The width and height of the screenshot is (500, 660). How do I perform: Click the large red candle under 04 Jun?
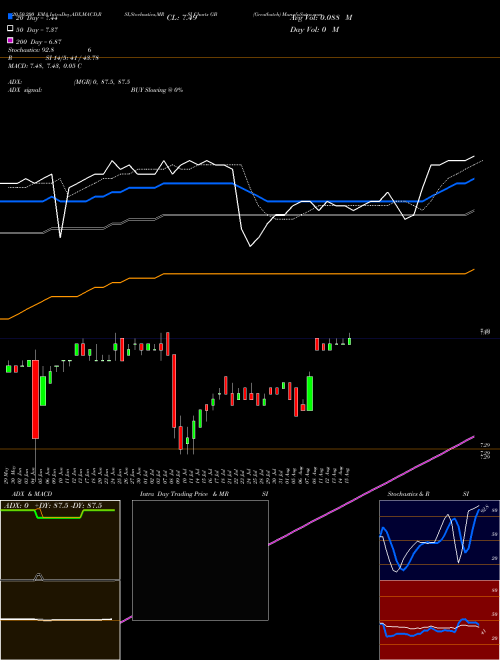pos(36,399)
